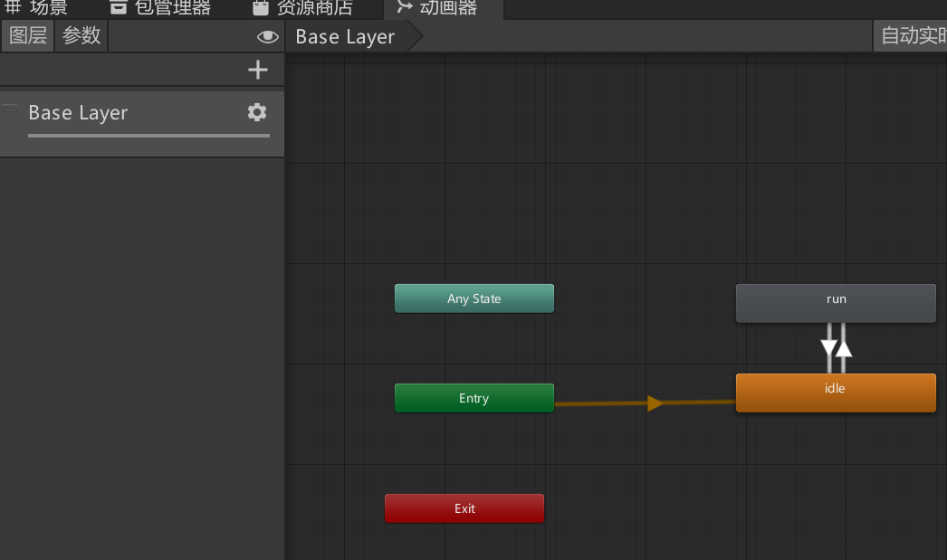Screen dimensions: 947x560
Task: Open the 包管理器 (Package Manager) tab
Action: 160,8
